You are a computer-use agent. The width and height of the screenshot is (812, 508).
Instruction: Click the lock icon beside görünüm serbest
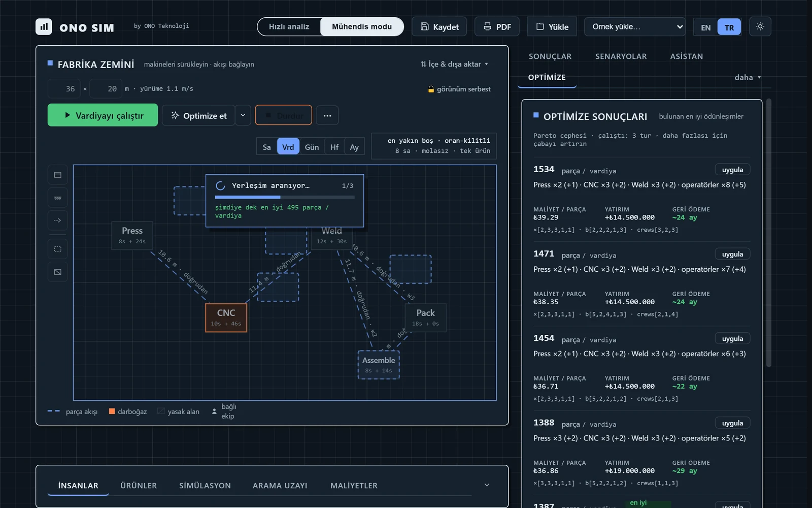[x=431, y=89]
